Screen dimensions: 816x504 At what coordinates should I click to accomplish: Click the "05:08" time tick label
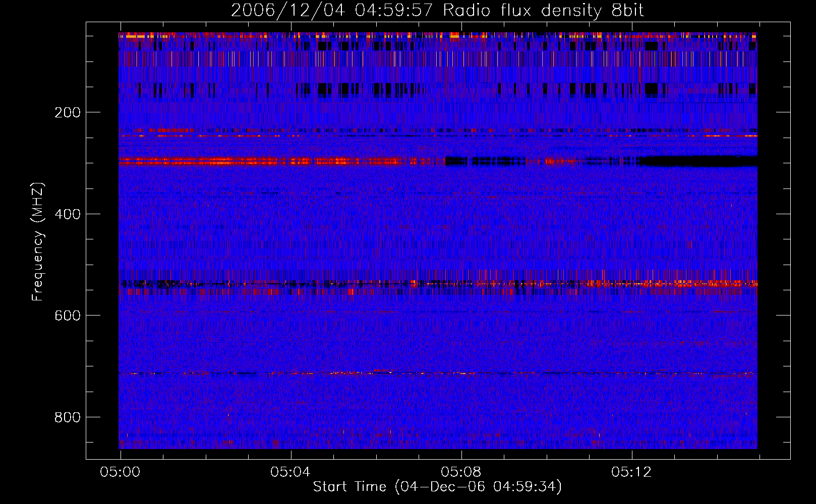461,472
